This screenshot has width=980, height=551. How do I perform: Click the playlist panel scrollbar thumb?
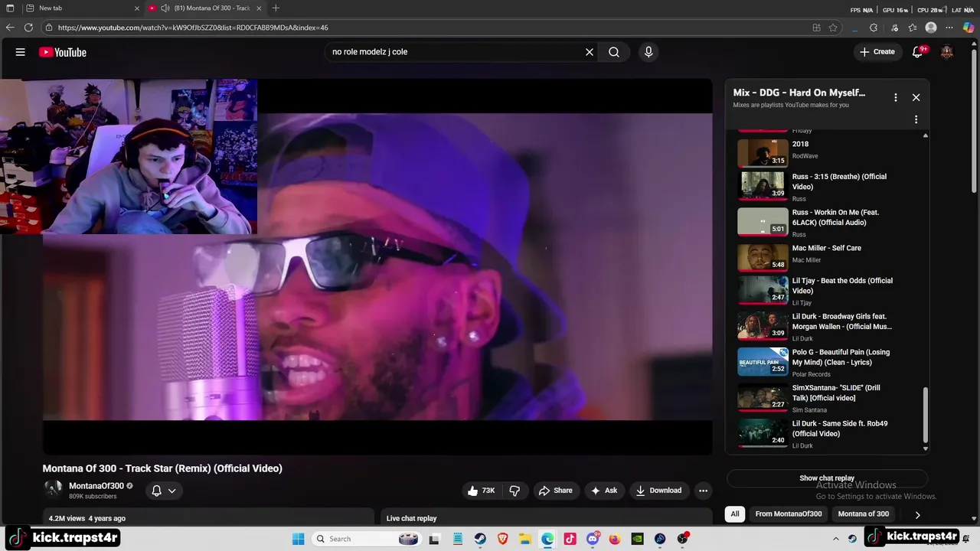point(926,416)
